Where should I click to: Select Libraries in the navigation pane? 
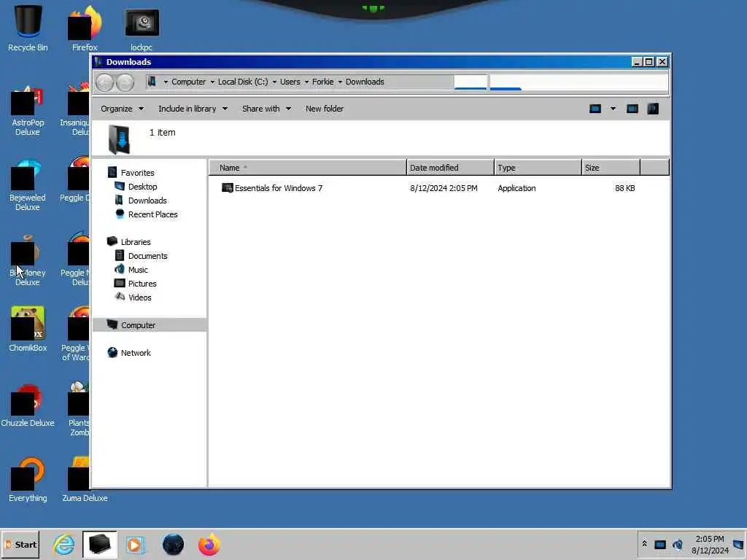135,242
